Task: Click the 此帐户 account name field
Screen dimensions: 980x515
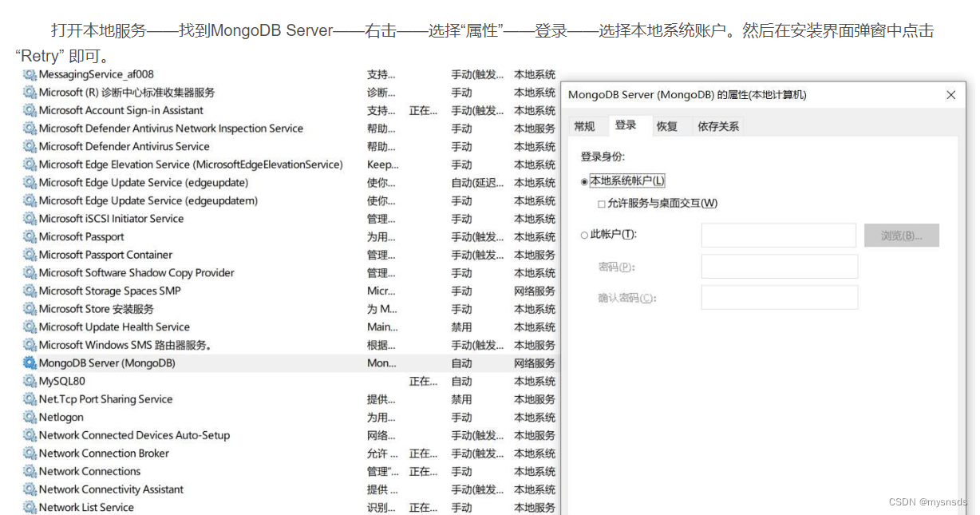Action: point(780,236)
